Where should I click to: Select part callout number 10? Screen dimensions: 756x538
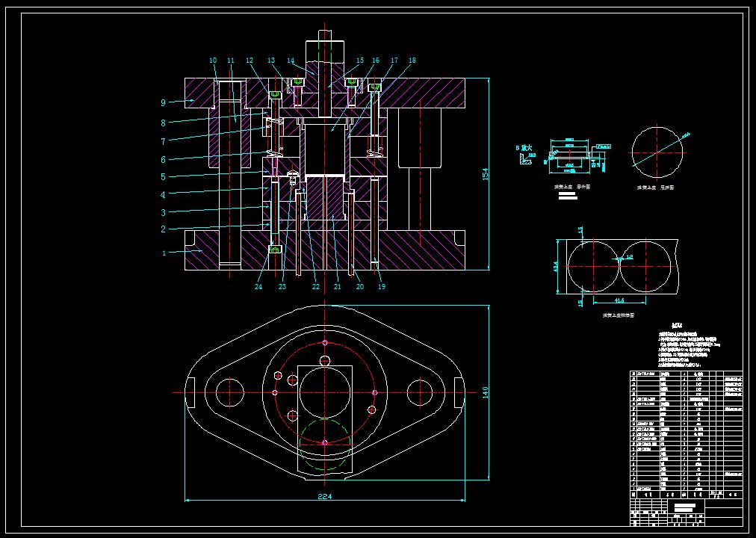click(213, 61)
